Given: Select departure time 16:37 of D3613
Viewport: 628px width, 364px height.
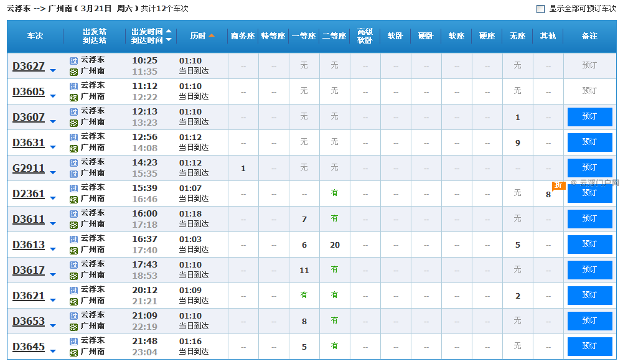Looking at the screenshot, I should pos(144,239).
